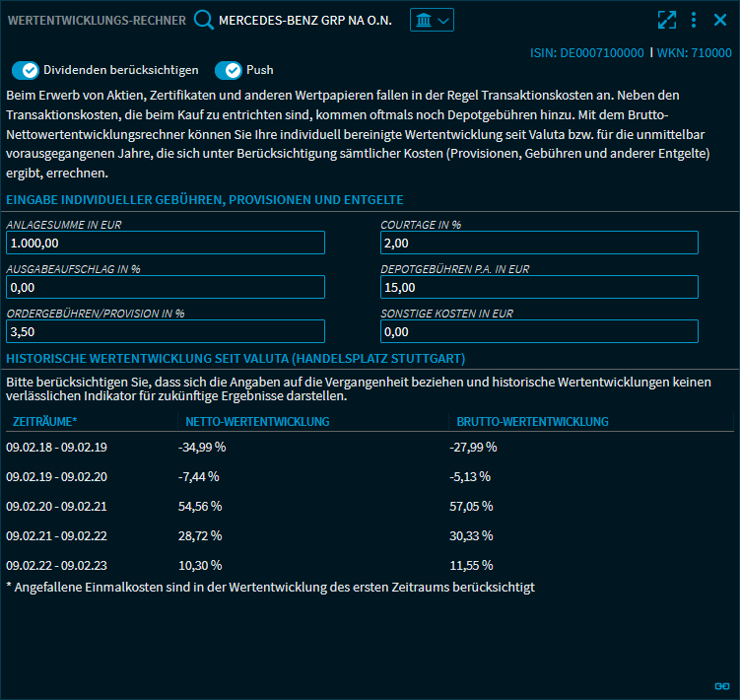Click the Sonstige Kosten in EUR field
Viewport: 740px width, 700px height.
(539, 331)
